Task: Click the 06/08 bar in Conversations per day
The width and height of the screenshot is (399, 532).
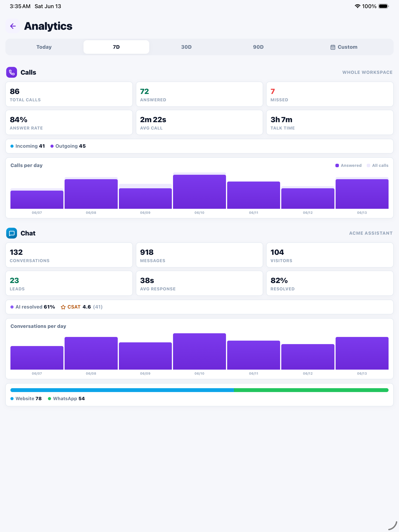Action: (x=91, y=353)
